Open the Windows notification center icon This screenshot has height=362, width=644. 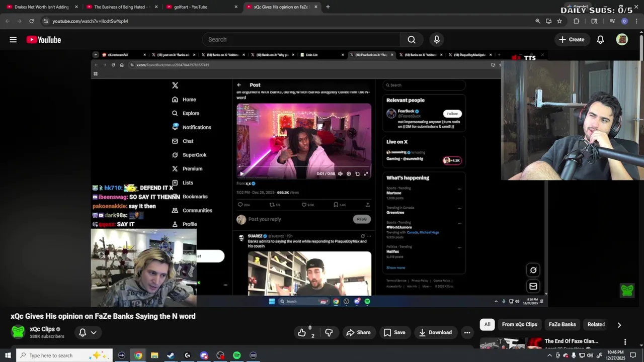pyautogui.click(x=633, y=355)
